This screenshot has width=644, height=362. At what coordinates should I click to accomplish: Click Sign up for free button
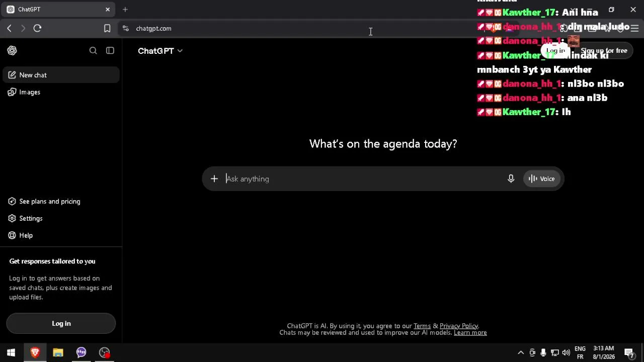coord(604,50)
